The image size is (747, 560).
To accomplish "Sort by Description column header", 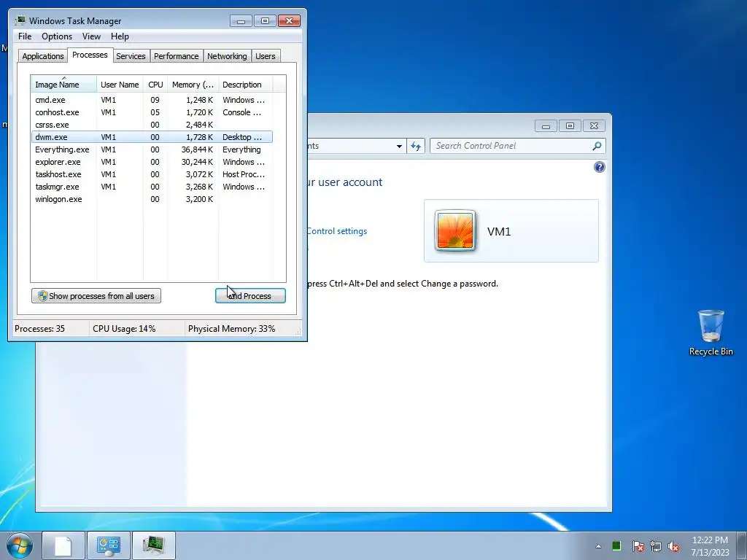I will tap(245, 85).
